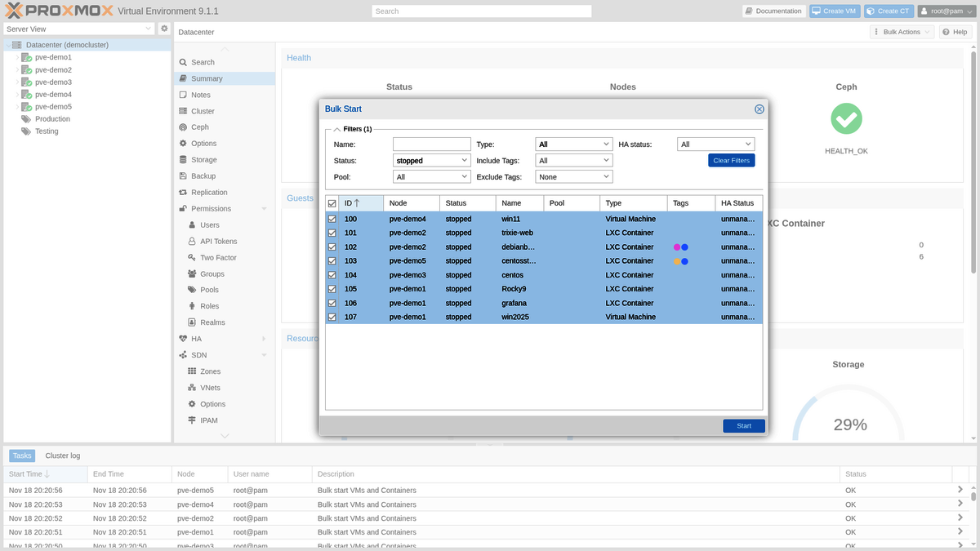Close the Bulk Start dialog
980x551 pixels.
pyautogui.click(x=759, y=109)
